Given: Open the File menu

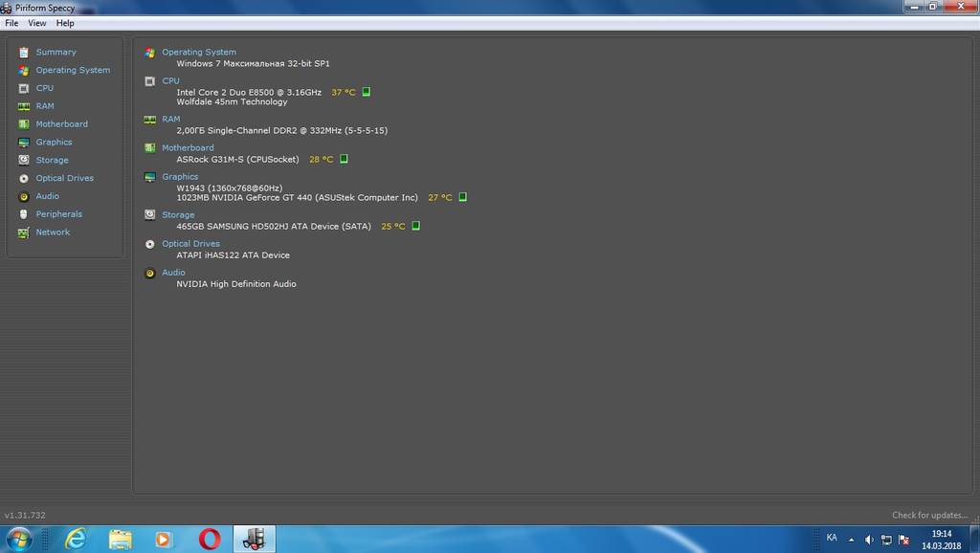Looking at the screenshot, I should [x=11, y=23].
